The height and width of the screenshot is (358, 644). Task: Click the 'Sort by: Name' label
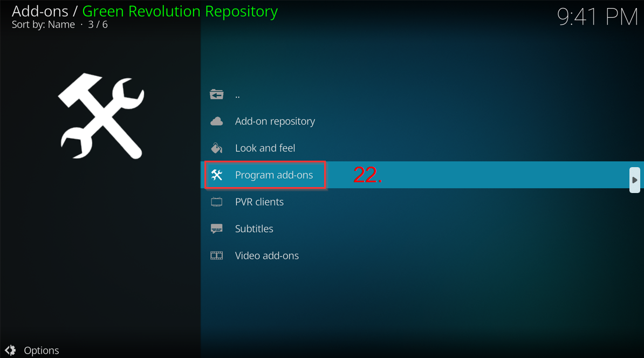[x=43, y=25]
